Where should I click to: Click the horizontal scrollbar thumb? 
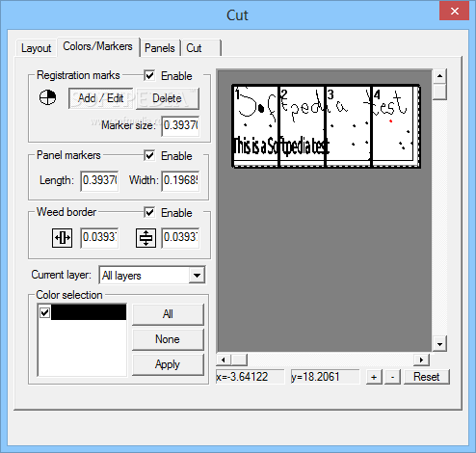239,360
